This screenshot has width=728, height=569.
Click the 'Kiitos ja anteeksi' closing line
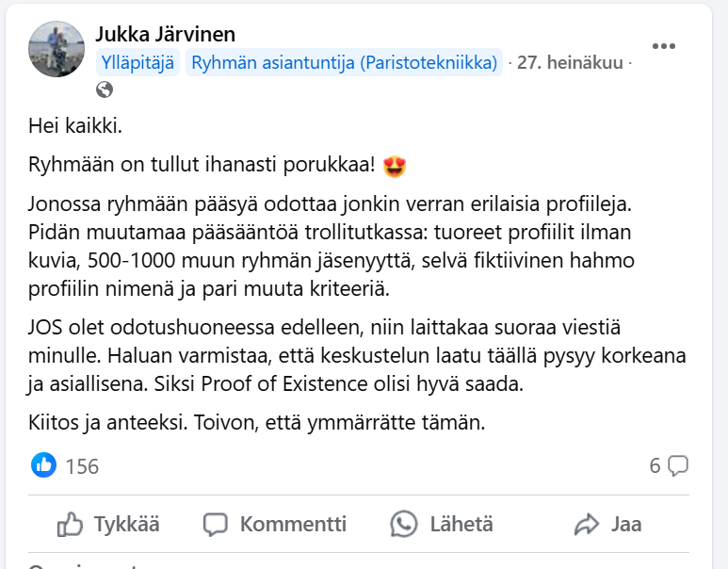[256, 423]
